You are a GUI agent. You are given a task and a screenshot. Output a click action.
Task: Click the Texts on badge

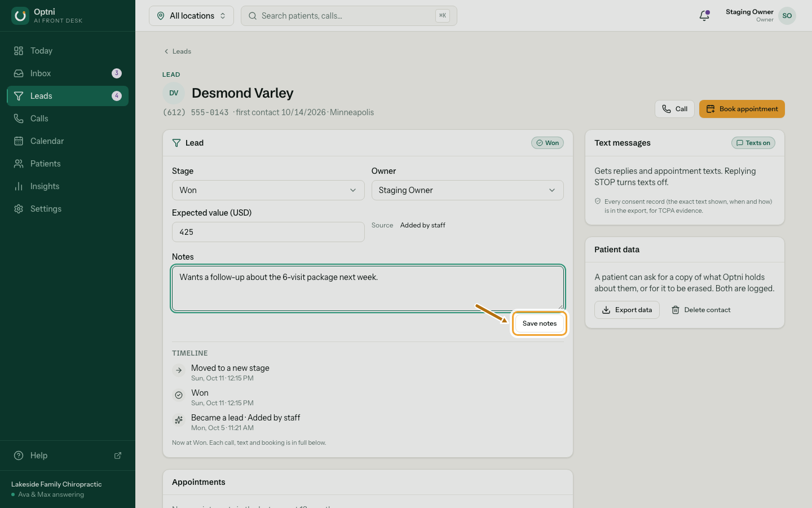coord(753,143)
